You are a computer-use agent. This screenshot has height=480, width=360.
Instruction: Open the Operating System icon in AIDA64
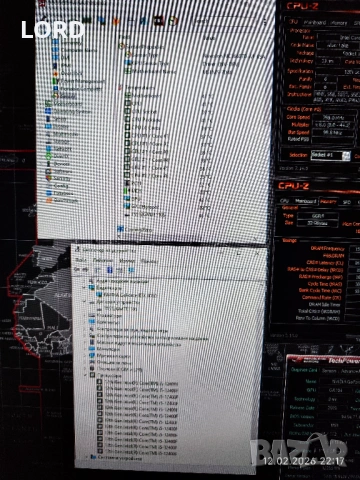click(48, 111)
